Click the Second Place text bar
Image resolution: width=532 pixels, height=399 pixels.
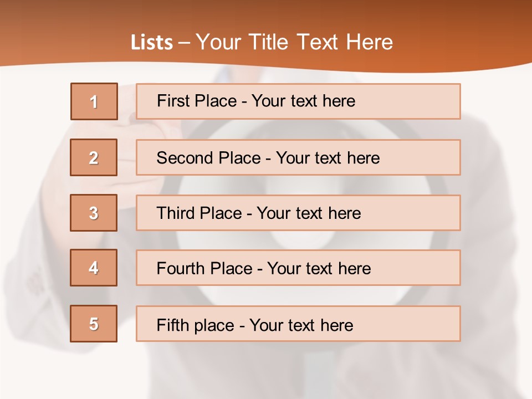(x=298, y=157)
